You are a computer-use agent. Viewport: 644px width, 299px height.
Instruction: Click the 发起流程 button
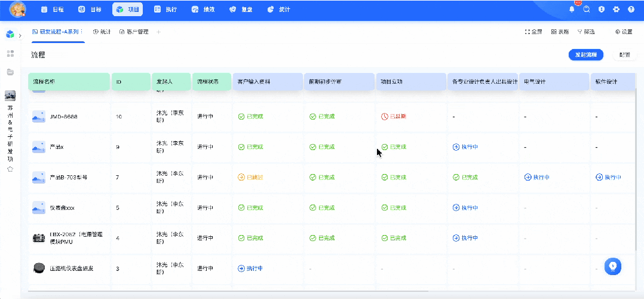coord(585,54)
